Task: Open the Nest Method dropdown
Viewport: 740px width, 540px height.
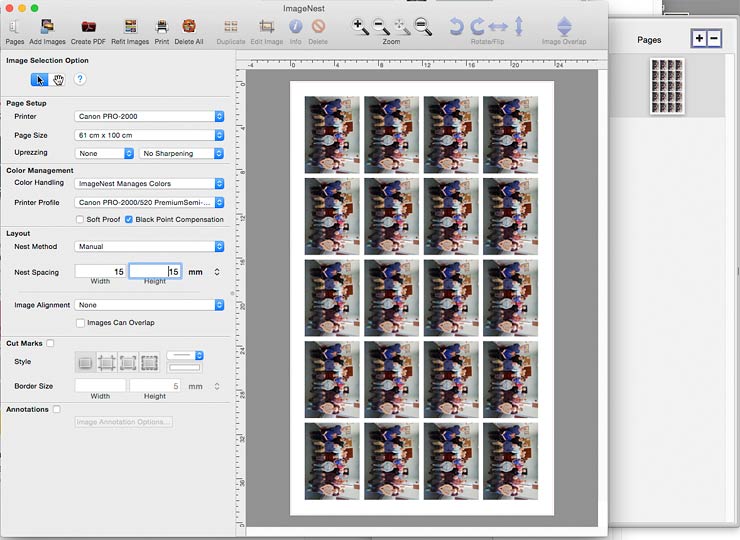Action: pos(149,246)
